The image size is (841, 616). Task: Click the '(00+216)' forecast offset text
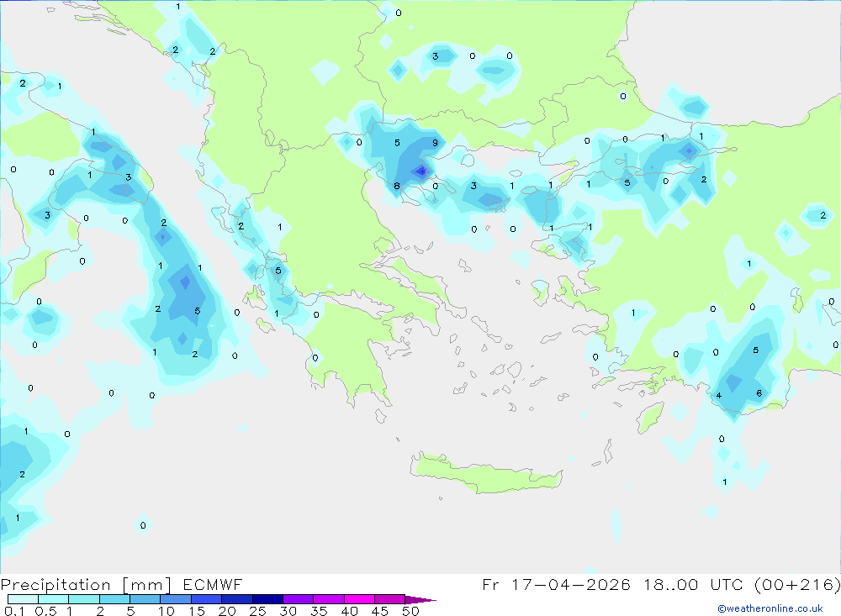coord(796,584)
